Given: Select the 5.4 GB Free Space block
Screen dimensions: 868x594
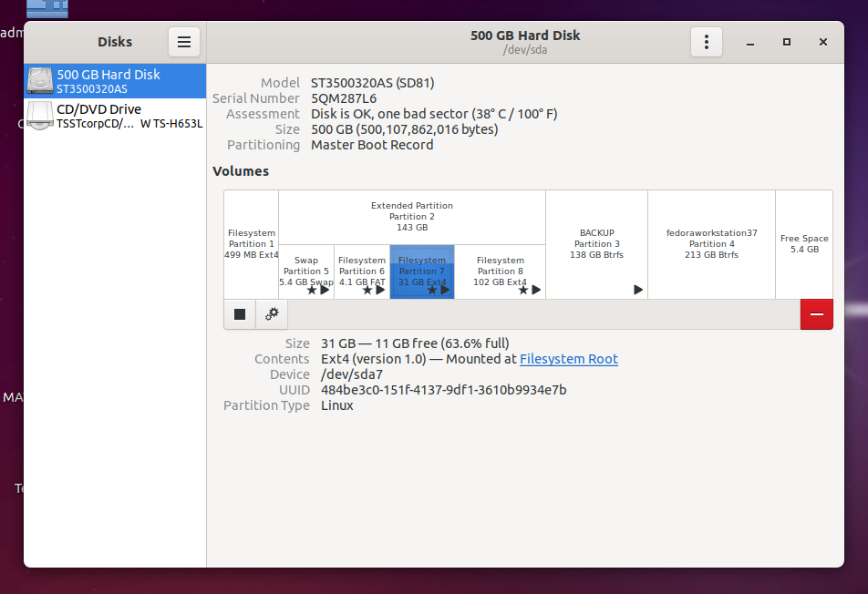Looking at the screenshot, I should pyautogui.click(x=804, y=244).
